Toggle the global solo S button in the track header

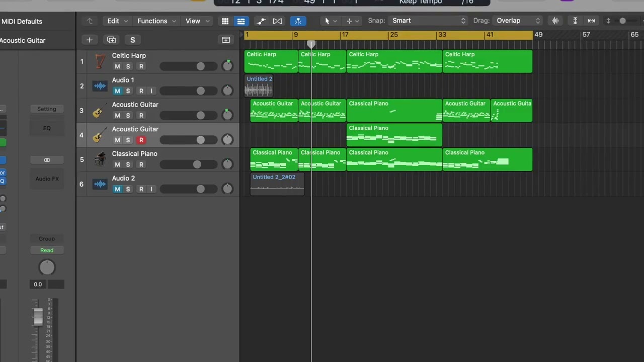(133, 40)
